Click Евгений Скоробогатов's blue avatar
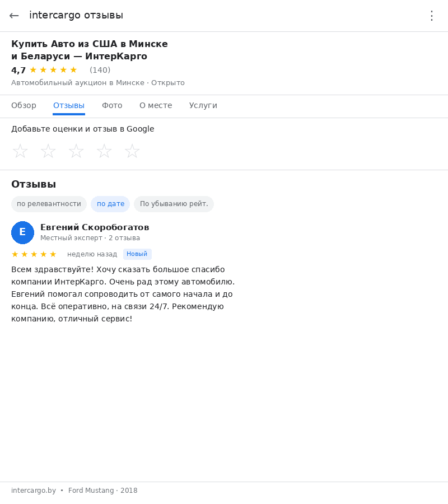 coord(22,232)
